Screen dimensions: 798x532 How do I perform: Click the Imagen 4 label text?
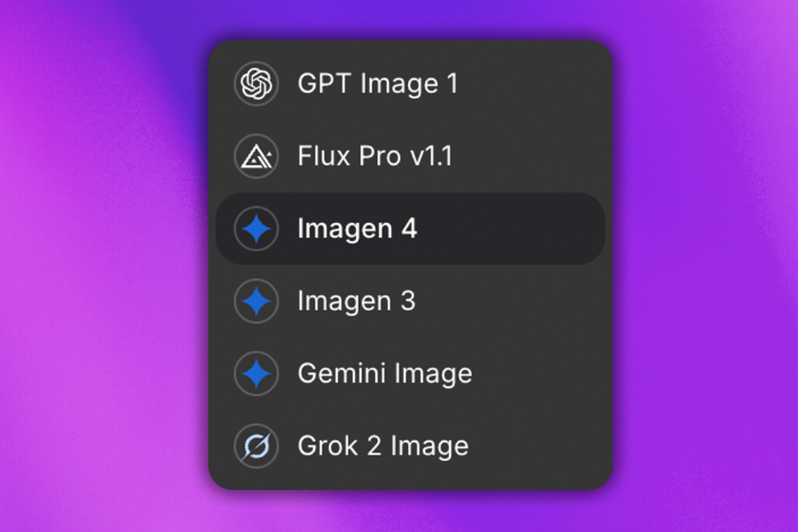point(358,228)
